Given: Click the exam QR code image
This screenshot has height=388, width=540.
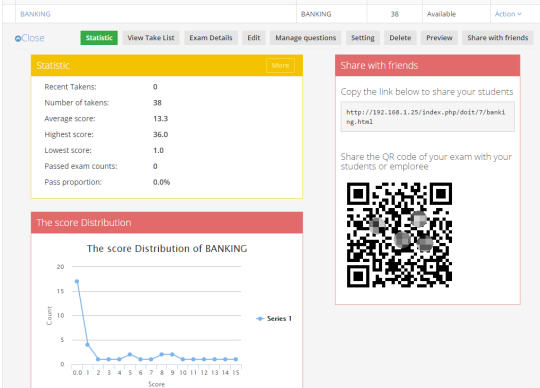Looking at the screenshot, I should pyautogui.click(x=399, y=235).
